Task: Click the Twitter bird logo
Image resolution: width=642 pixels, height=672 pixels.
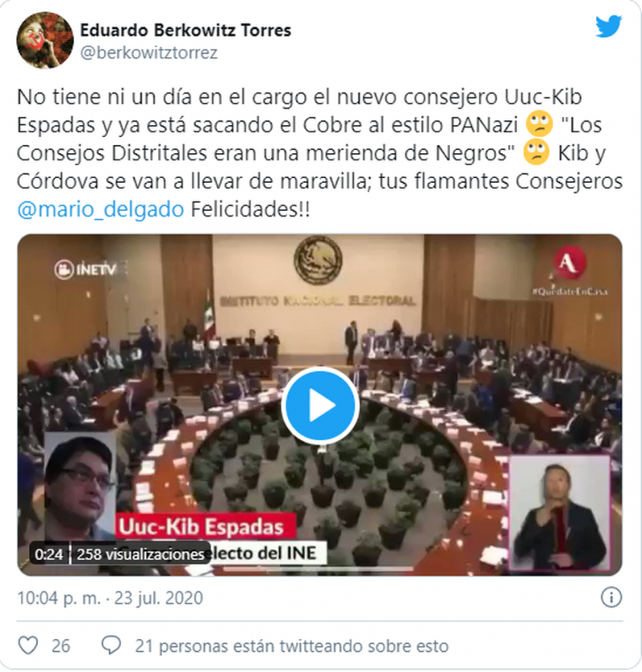Action: tap(608, 26)
